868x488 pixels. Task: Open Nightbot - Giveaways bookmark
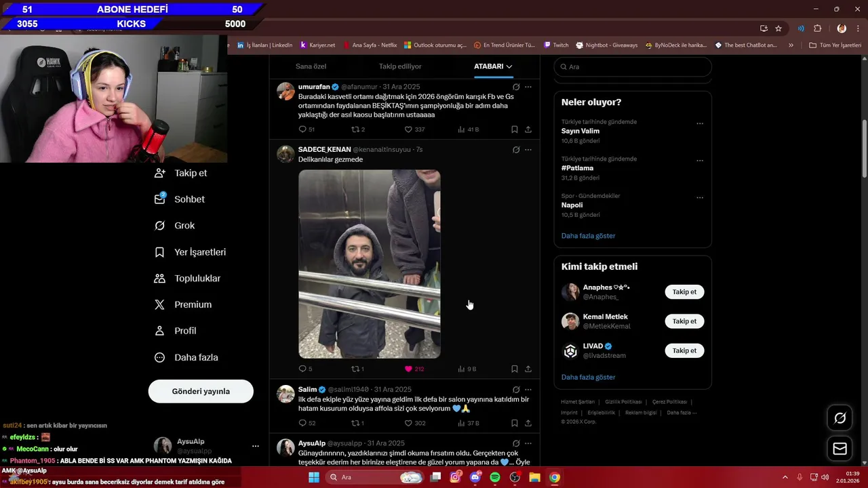point(607,45)
